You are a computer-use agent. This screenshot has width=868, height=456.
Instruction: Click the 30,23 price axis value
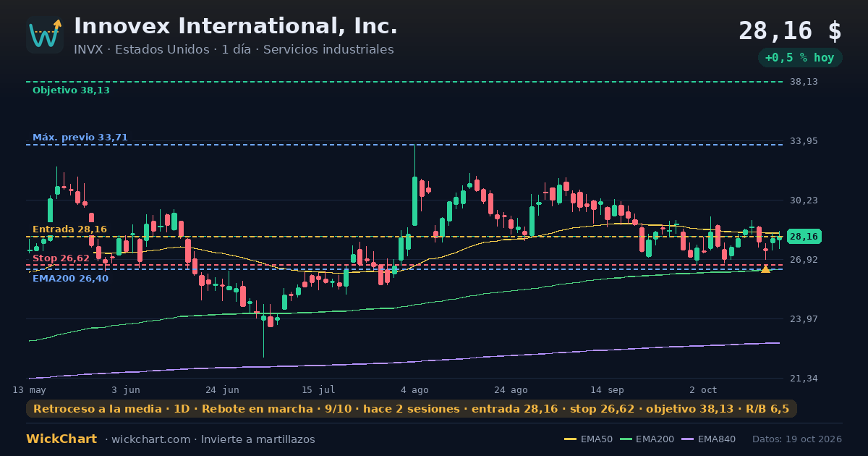804,200
